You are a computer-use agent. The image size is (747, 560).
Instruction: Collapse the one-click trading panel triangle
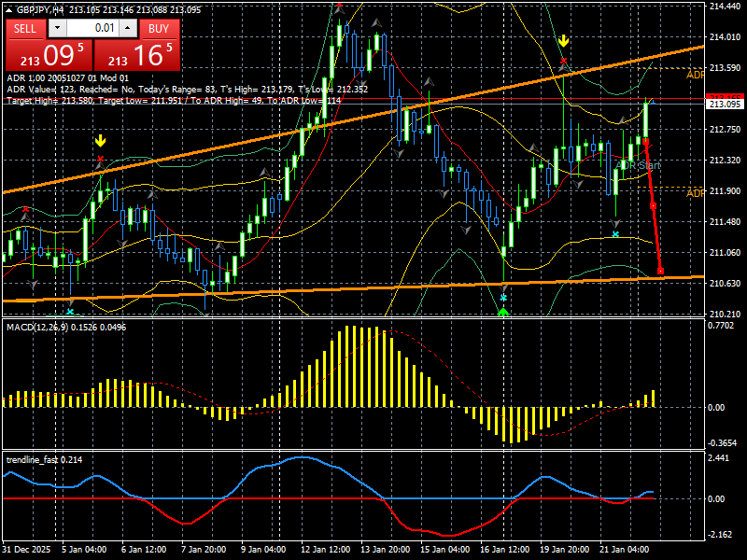pos(9,10)
